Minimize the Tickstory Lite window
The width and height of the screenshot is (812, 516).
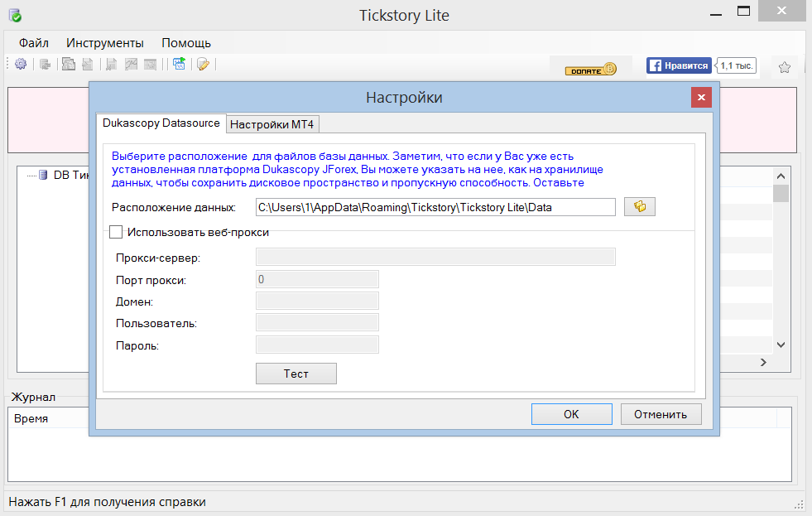716,15
